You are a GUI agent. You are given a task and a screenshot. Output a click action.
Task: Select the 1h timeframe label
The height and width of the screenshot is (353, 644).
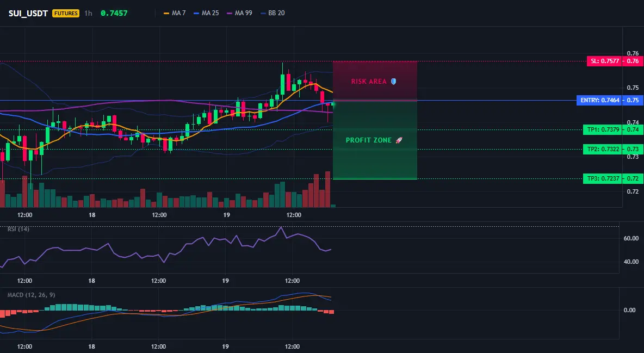tap(88, 13)
